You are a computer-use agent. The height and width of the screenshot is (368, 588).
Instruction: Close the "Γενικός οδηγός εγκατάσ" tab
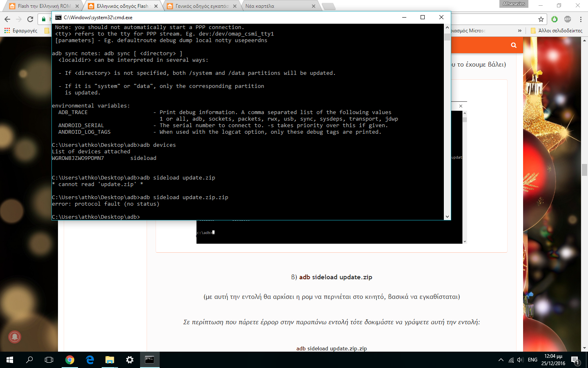point(235,6)
